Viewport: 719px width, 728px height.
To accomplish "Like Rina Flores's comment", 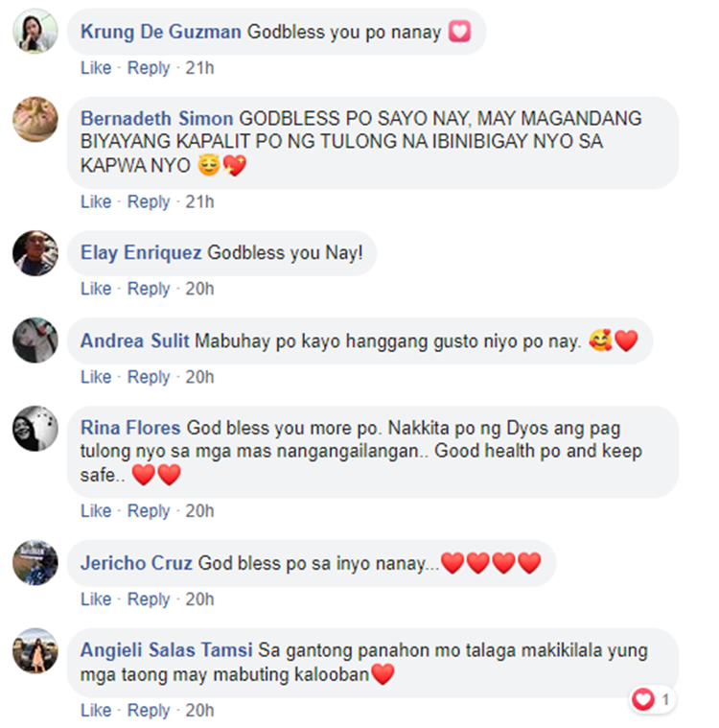I will pos(96,510).
